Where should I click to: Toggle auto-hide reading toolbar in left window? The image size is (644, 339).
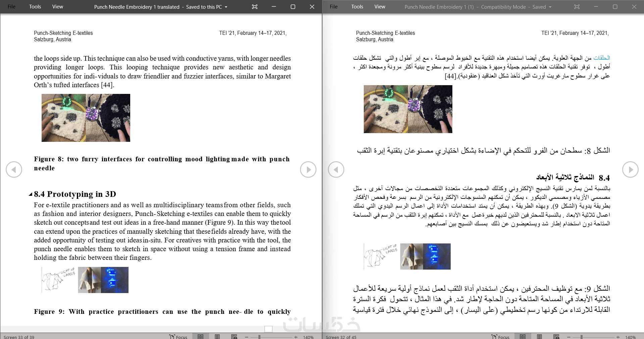click(255, 7)
